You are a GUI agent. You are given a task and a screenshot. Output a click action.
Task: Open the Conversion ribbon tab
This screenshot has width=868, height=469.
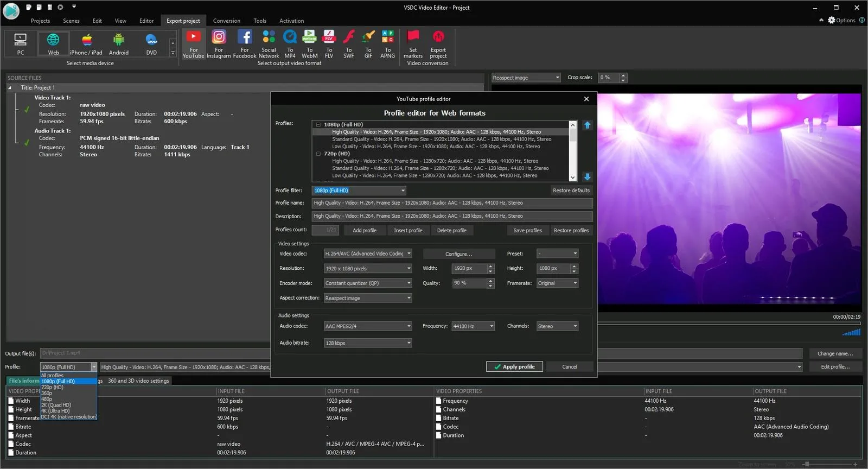click(226, 21)
